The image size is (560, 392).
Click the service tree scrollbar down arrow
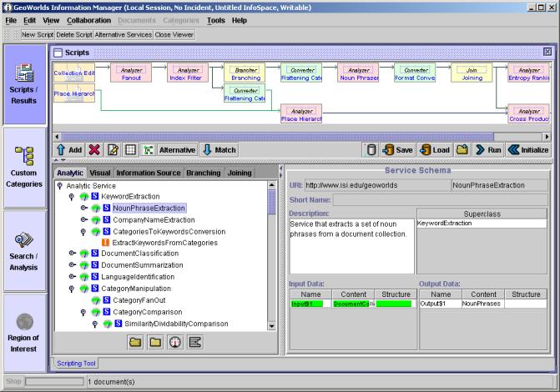[x=272, y=326]
